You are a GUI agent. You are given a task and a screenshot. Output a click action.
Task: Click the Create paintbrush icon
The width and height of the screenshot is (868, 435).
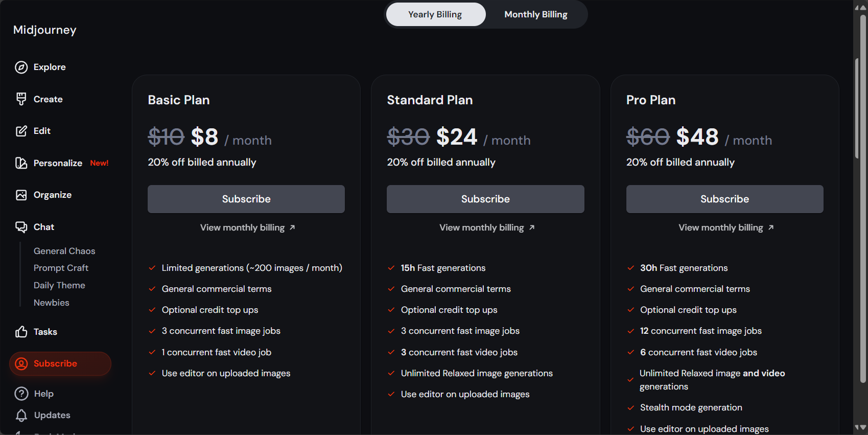21,99
